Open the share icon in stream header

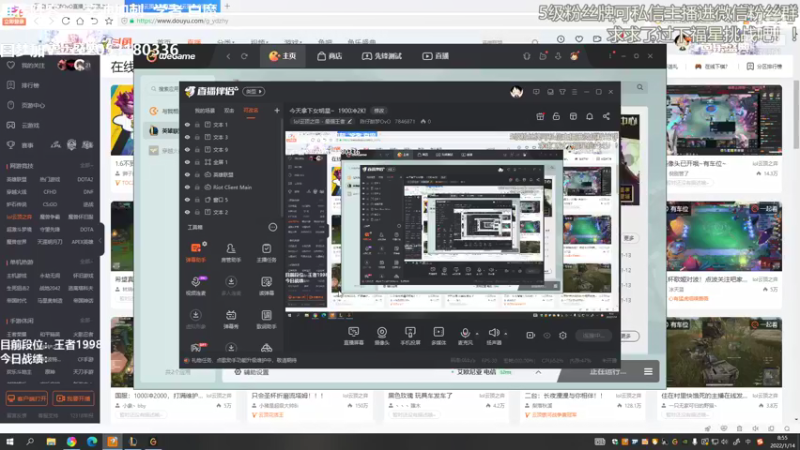(x=606, y=116)
